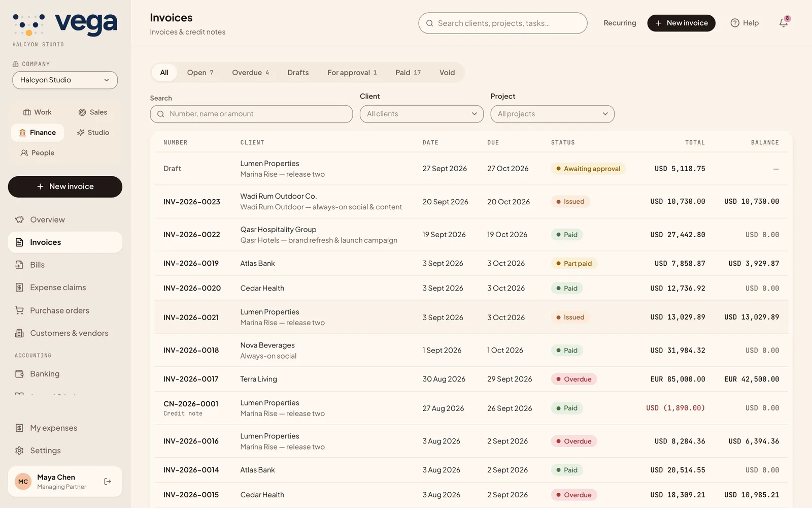Click the Number, name or amount search field

click(x=251, y=114)
